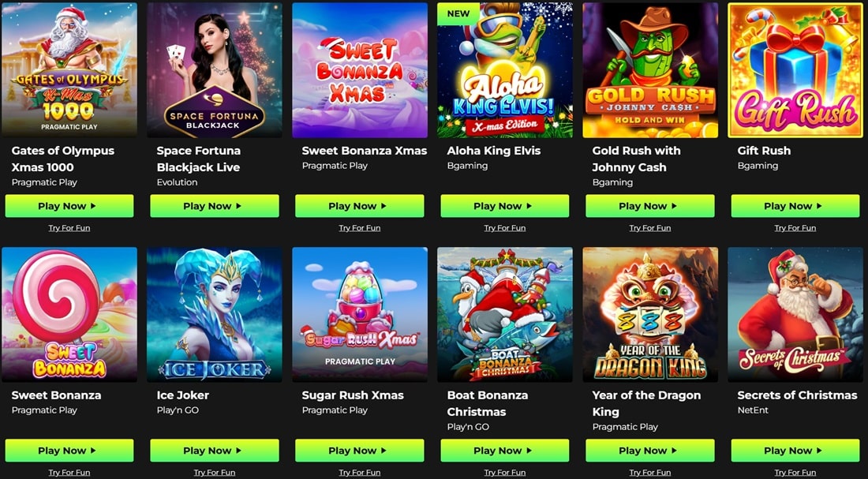Start Gift Rush with Play Now
Image resolution: width=868 pixels, height=479 pixels.
click(795, 206)
